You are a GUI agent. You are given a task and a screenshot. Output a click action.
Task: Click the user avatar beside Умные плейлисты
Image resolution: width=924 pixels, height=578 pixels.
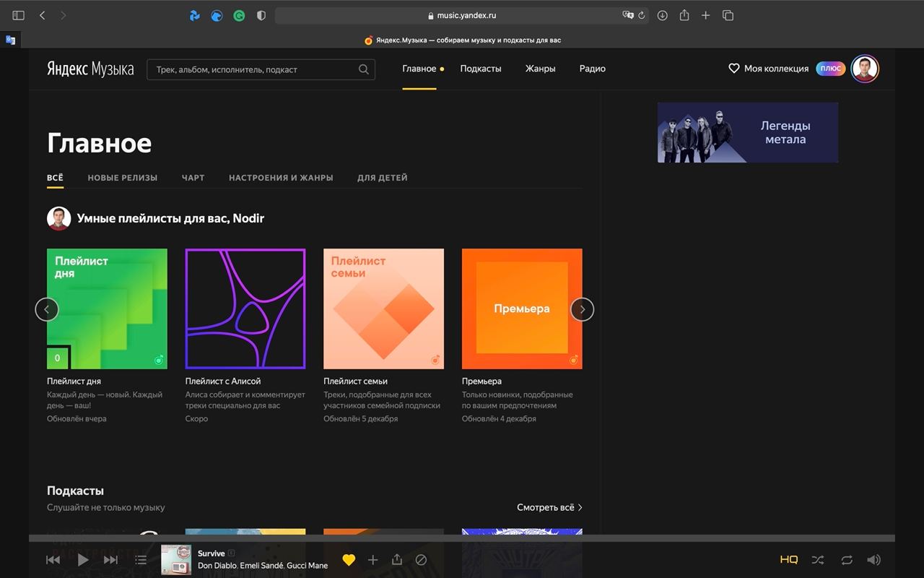[58, 218]
